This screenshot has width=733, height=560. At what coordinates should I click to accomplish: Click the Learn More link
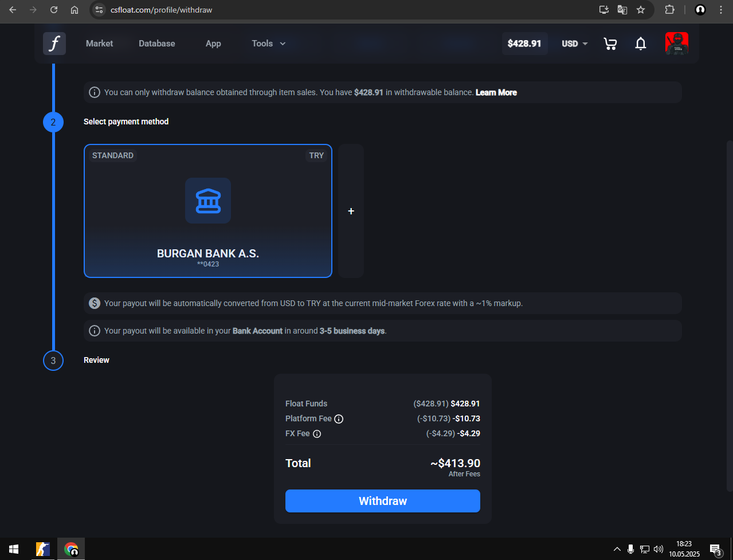pos(496,92)
